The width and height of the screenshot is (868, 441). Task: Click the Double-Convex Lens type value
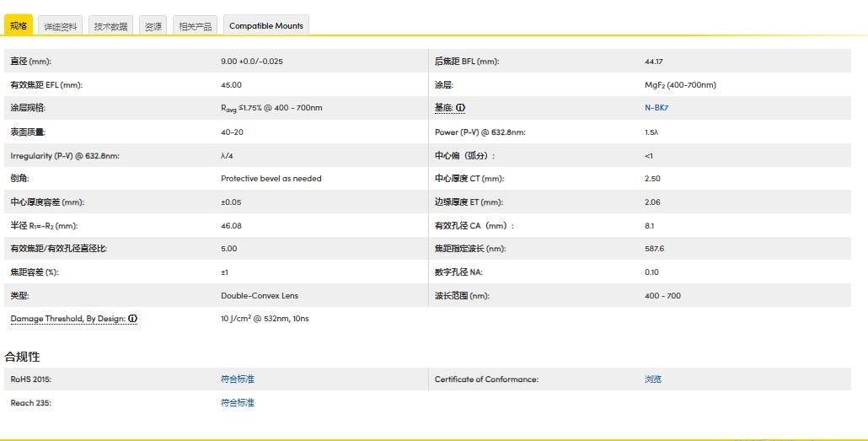click(260, 296)
